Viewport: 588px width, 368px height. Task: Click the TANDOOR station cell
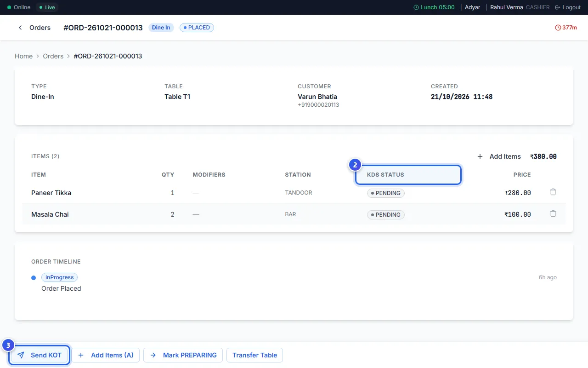pyautogui.click(x=299, y=193)
